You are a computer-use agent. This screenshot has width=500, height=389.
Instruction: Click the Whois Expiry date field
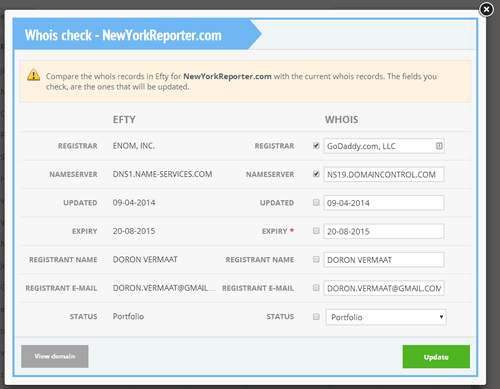(x=384, y=231)
